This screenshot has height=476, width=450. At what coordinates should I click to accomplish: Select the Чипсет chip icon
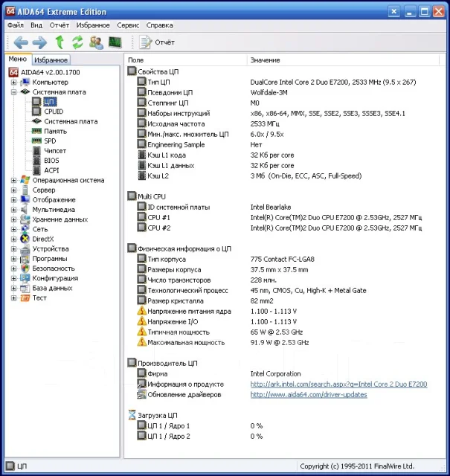pyautogui.click(x=36, y=150)
